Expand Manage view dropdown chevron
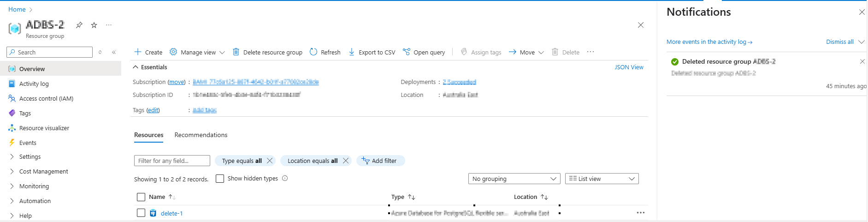The height and width of the screenshot is (222, 868). coord(222,53)
